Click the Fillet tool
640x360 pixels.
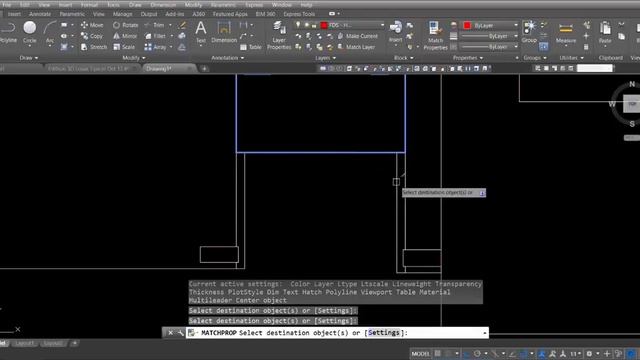tap(155, 36)
